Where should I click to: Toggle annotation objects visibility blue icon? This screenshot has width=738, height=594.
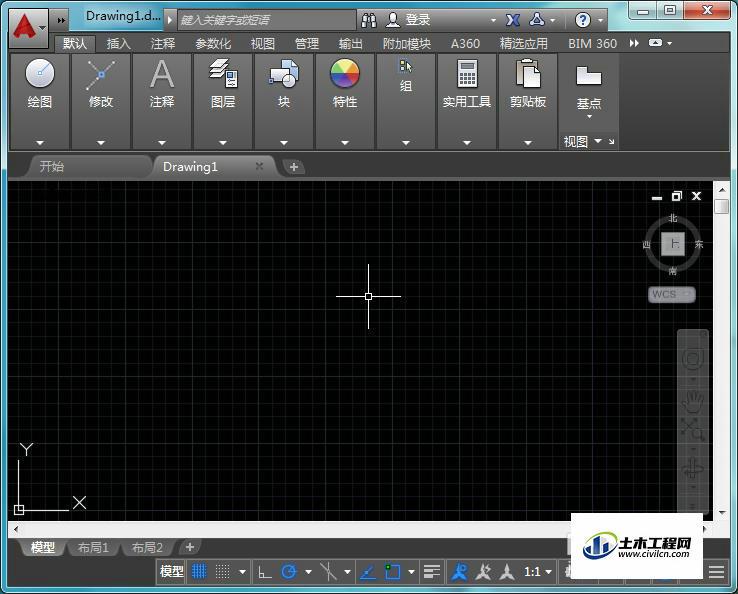point(459,571)
